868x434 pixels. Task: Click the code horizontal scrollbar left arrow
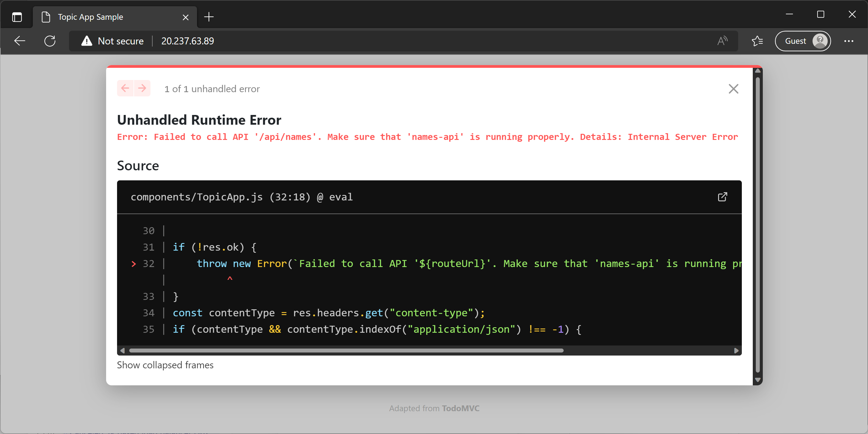(x=123, y=350)
